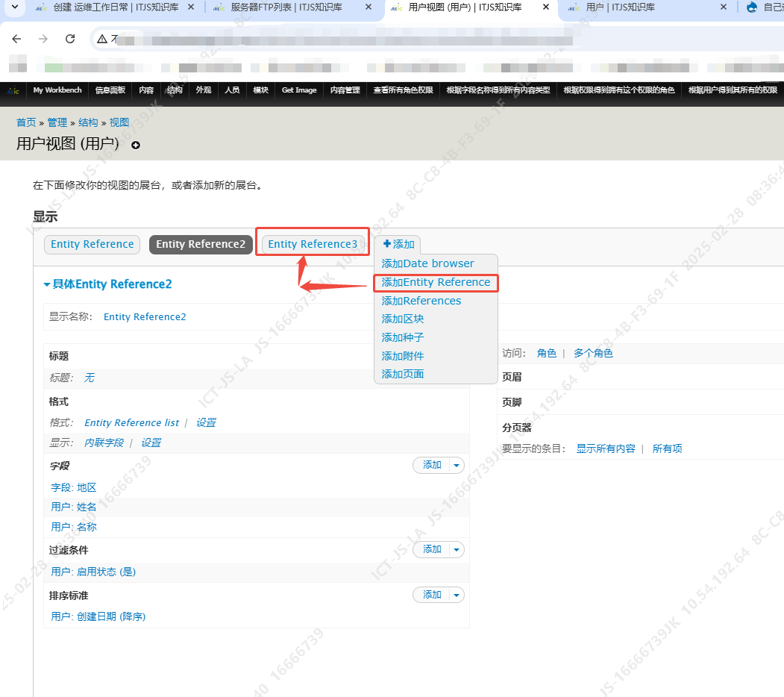The width and height of the screenshot is (784, 697).
Task: Click the 标题 value 无 link
Action: pos(89,378)
